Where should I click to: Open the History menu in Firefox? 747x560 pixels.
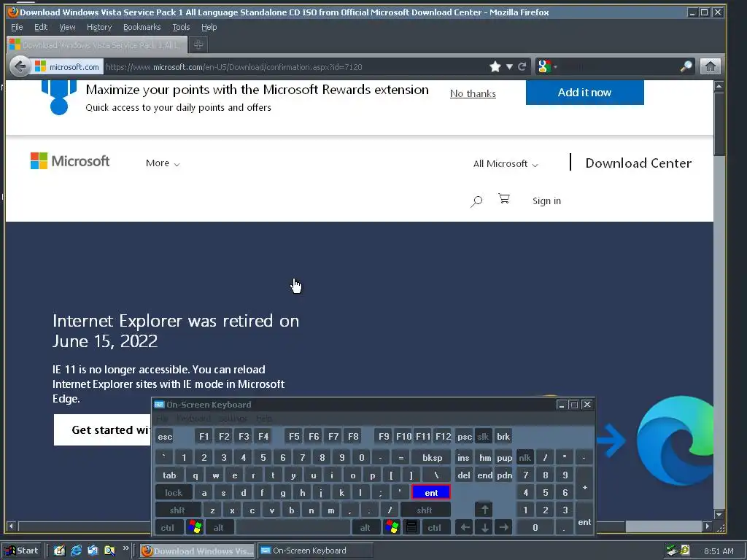[99, 27]
